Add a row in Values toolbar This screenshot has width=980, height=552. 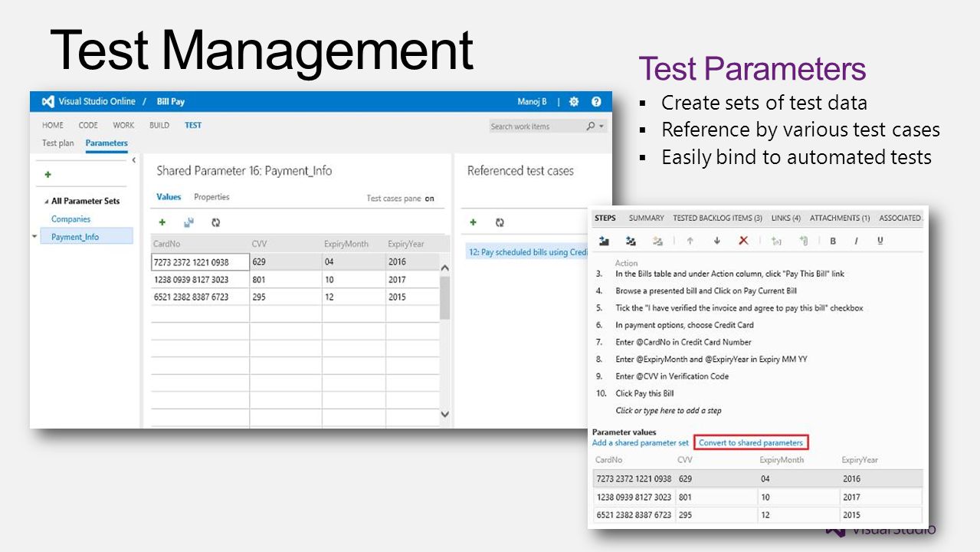tap(162, 222)
